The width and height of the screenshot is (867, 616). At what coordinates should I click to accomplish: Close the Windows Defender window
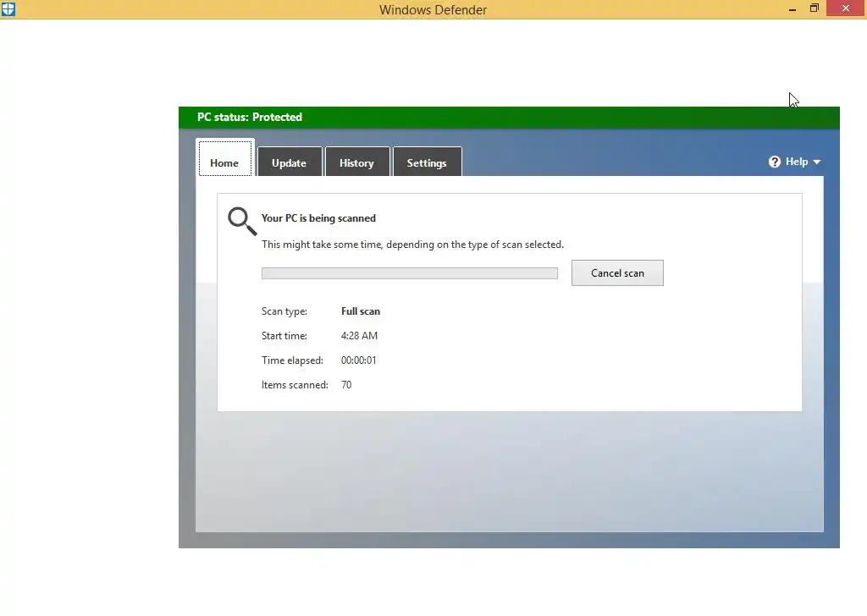tap(846, 8)
